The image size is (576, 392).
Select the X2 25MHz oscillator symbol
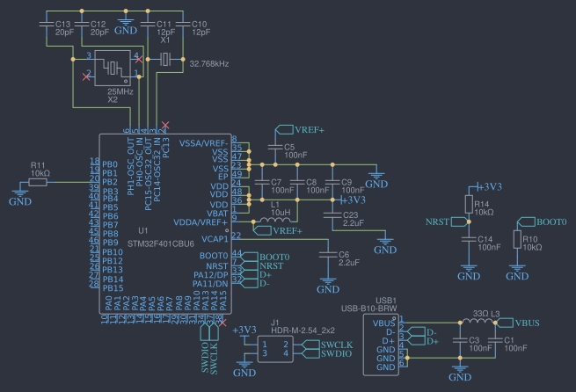click(x=113, y=68)
